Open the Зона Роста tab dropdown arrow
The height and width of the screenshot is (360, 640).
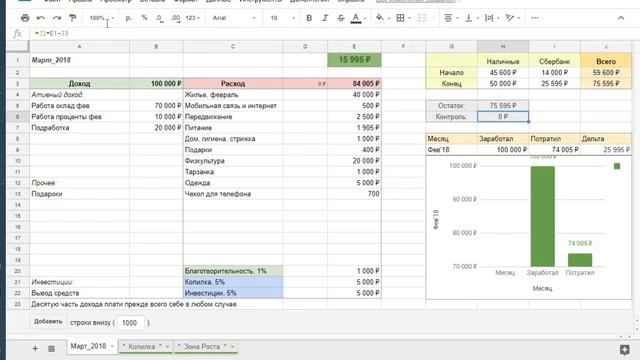point(233,347)
